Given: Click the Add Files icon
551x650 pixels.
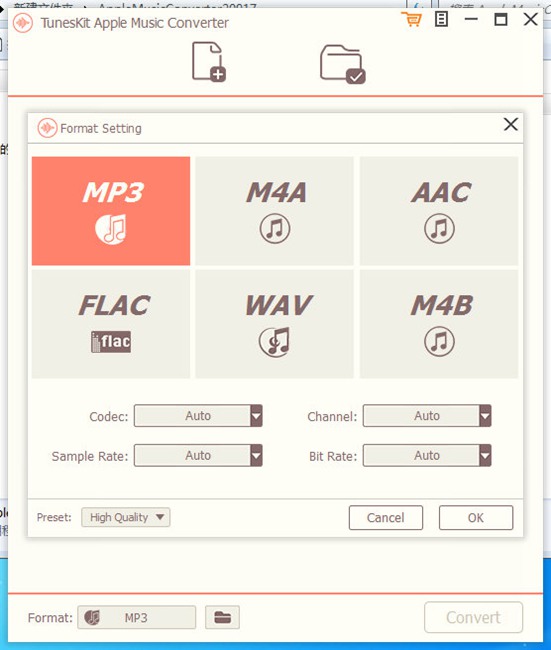Looking at the screenshot, I should click(209, 62).
